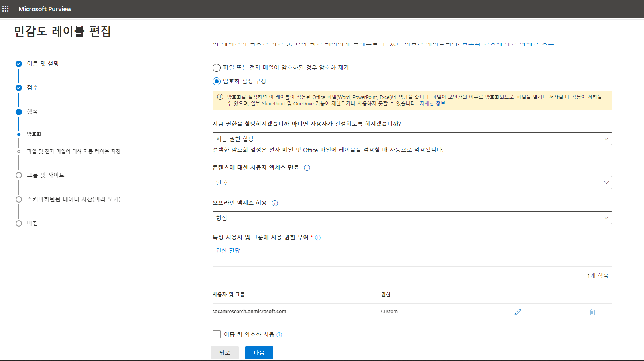Click the 사용자 및 그룹 column header
The height and width of the screenshot is (361, 644).
pos(228,295)
